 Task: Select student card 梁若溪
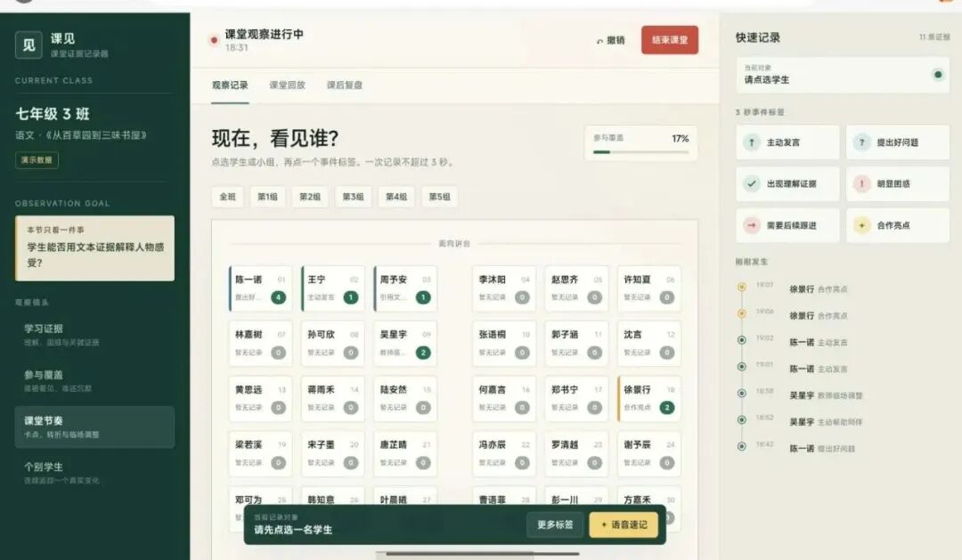[260, 453]
